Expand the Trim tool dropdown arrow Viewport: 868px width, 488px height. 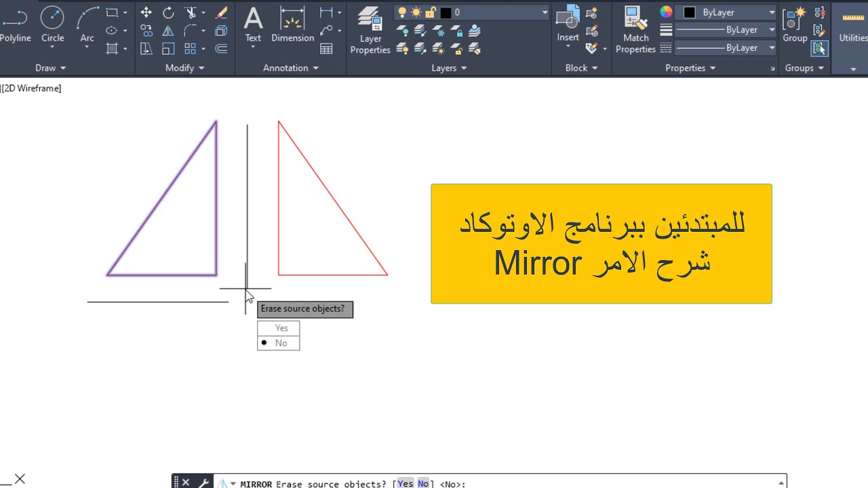(203, 13)
